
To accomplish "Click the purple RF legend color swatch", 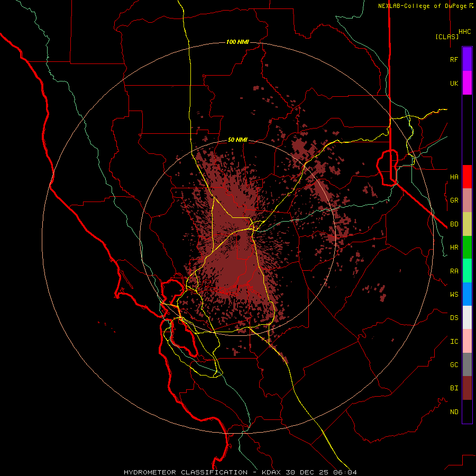I will 467,59.
